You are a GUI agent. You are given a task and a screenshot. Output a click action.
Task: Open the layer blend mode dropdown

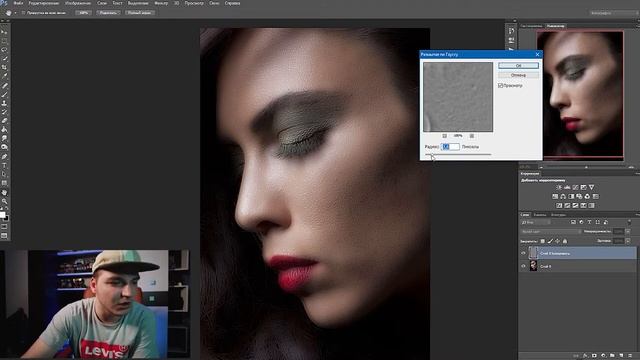point(551,232)
